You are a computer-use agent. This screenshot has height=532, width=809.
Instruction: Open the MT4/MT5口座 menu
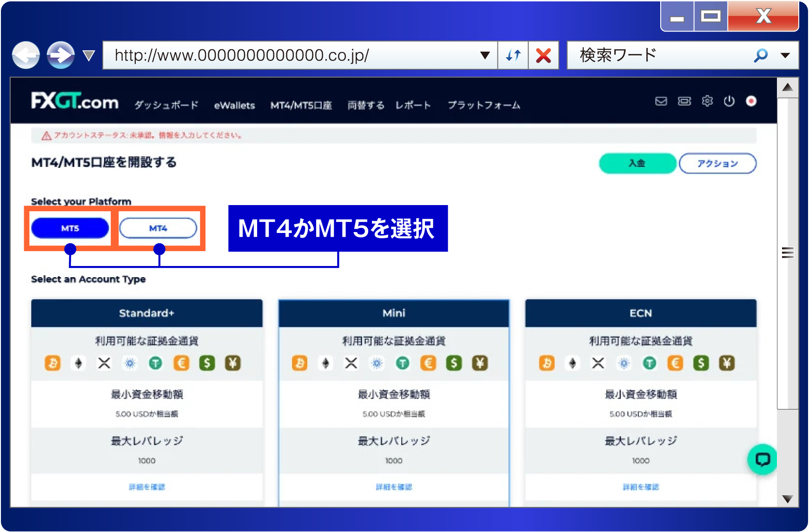(301, 106)
